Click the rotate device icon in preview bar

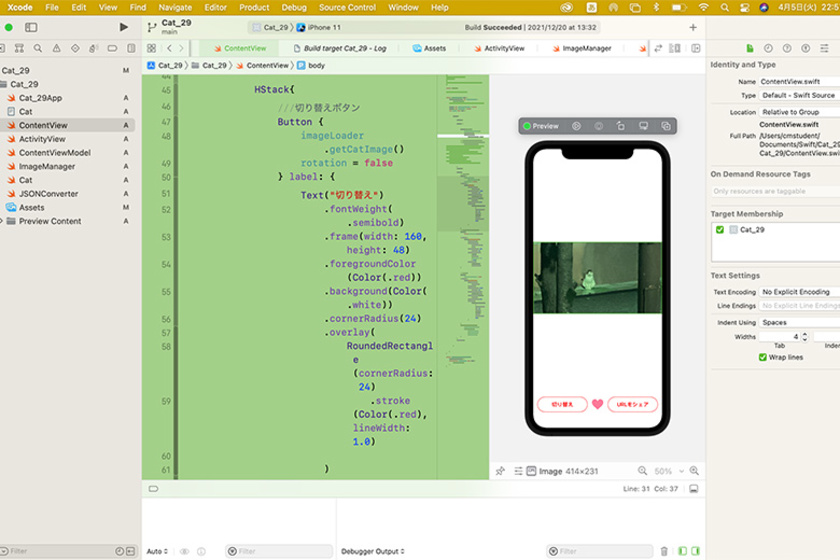(x=620, y=126)
